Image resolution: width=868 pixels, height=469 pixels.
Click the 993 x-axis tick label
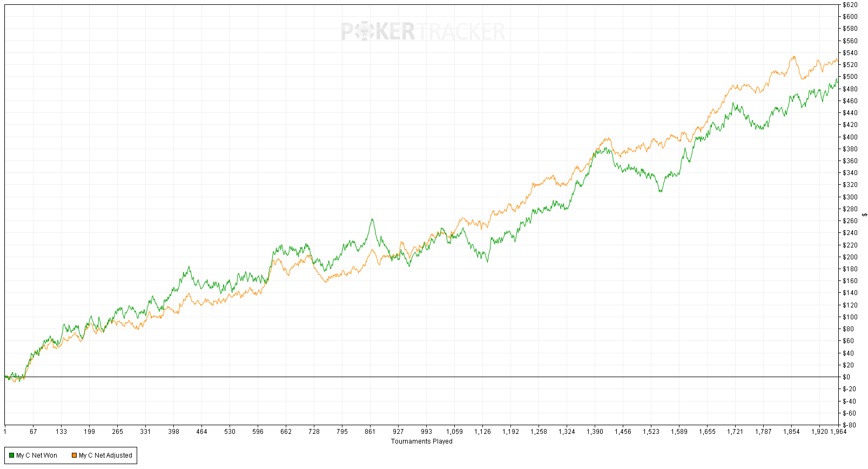(426, 432)
